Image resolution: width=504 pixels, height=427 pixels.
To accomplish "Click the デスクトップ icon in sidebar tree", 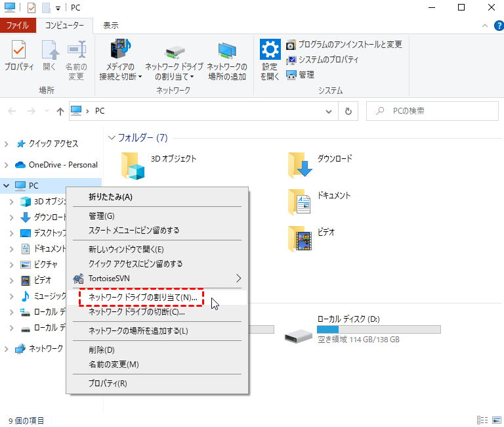I will click(26, 233).
